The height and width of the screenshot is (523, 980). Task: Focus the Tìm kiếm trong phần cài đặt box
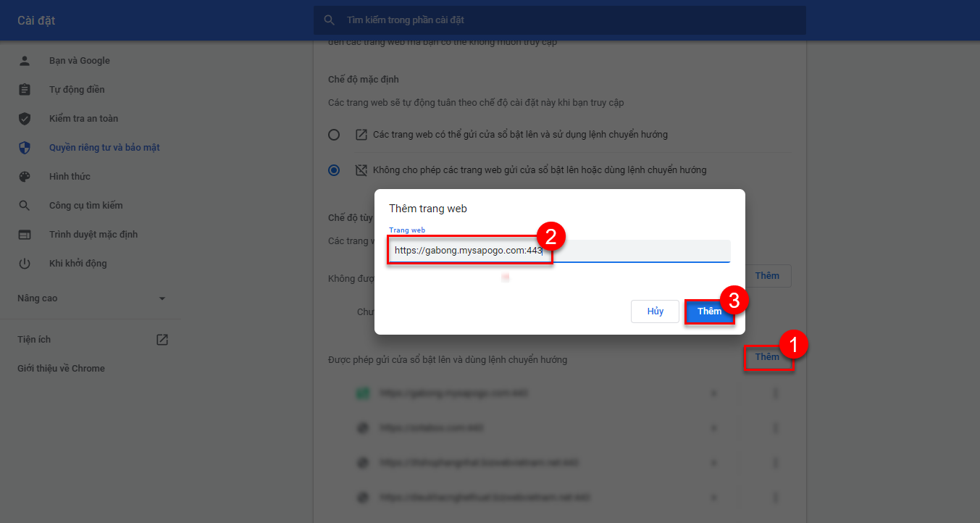[x=559, y=20]
